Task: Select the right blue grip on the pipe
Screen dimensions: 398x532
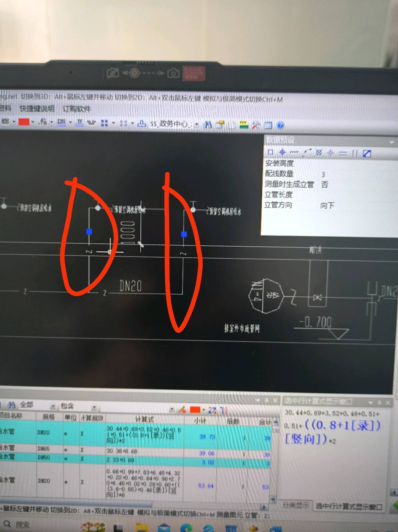Action: (184, 234)
